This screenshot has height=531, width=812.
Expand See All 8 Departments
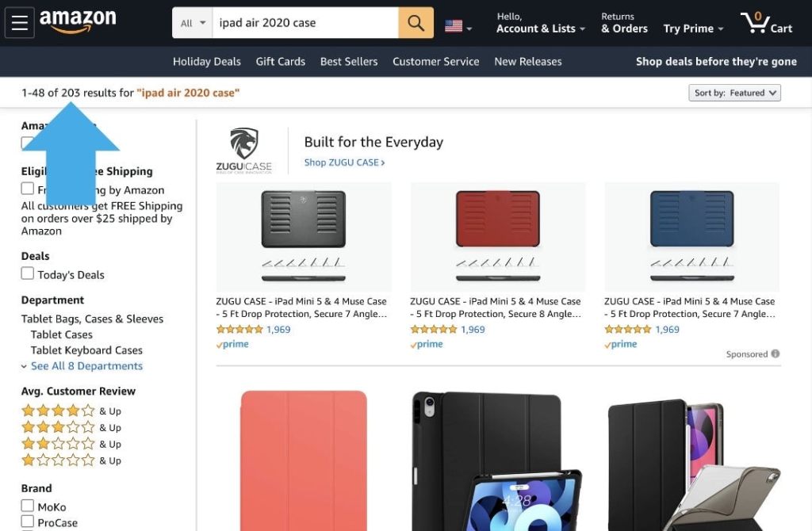pyautogui.click(x=86, y=365)
